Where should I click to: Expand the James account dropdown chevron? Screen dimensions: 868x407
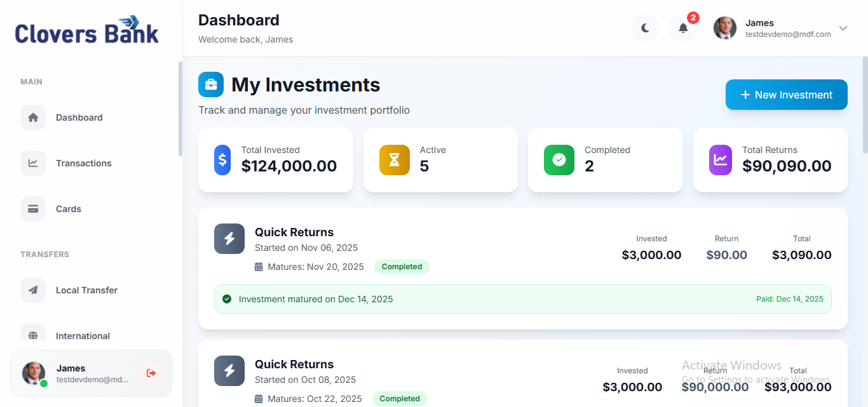(843, 28)
